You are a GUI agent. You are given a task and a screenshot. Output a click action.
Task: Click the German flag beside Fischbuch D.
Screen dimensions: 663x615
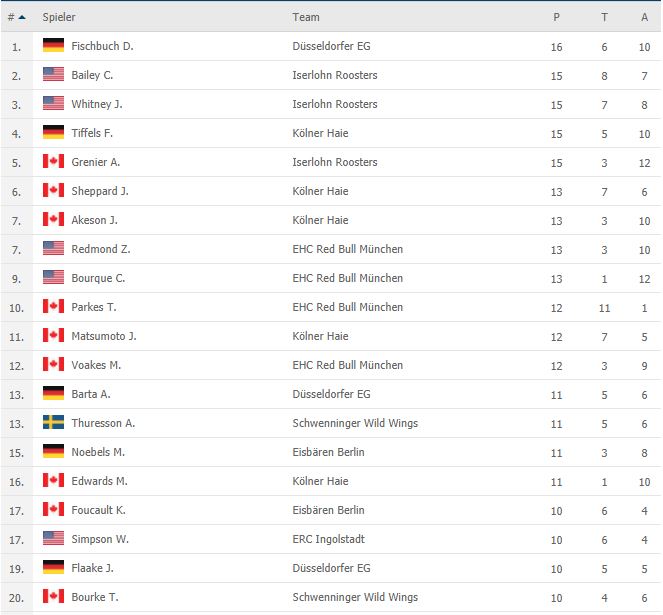[x=53, y=45]
